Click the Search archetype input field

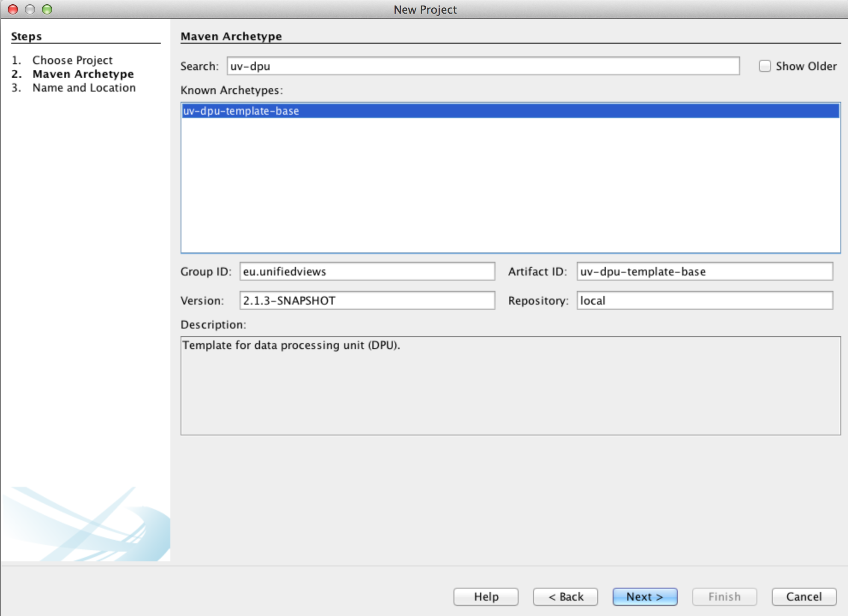483,66
